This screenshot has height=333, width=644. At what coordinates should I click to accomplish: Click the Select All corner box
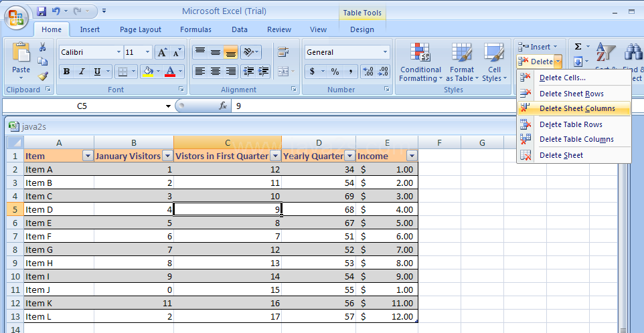15,142
